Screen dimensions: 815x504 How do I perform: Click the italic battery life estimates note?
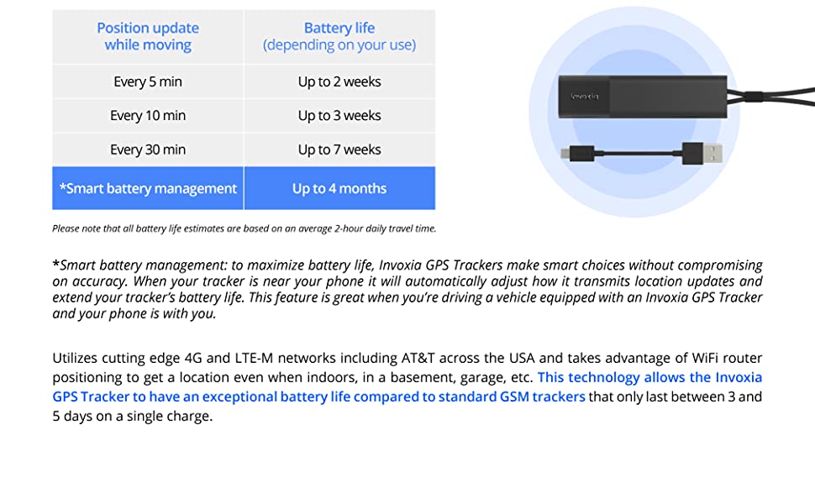pos(244,228)
